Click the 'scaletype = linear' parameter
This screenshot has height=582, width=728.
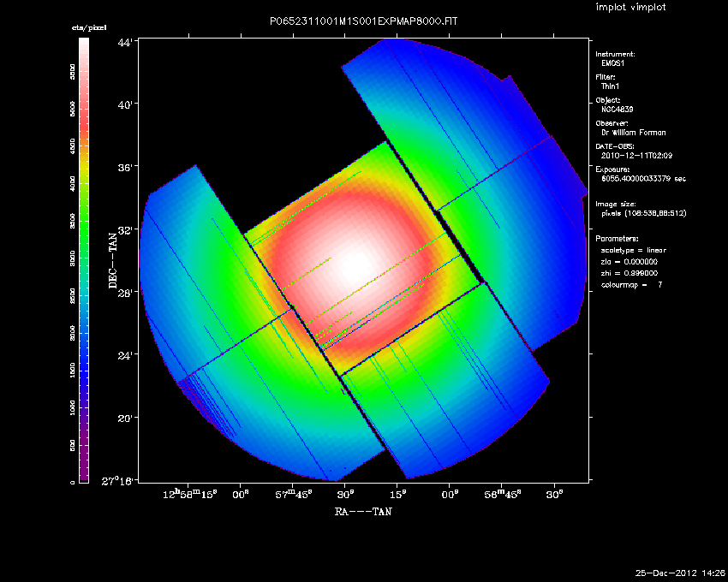[633, 250]
